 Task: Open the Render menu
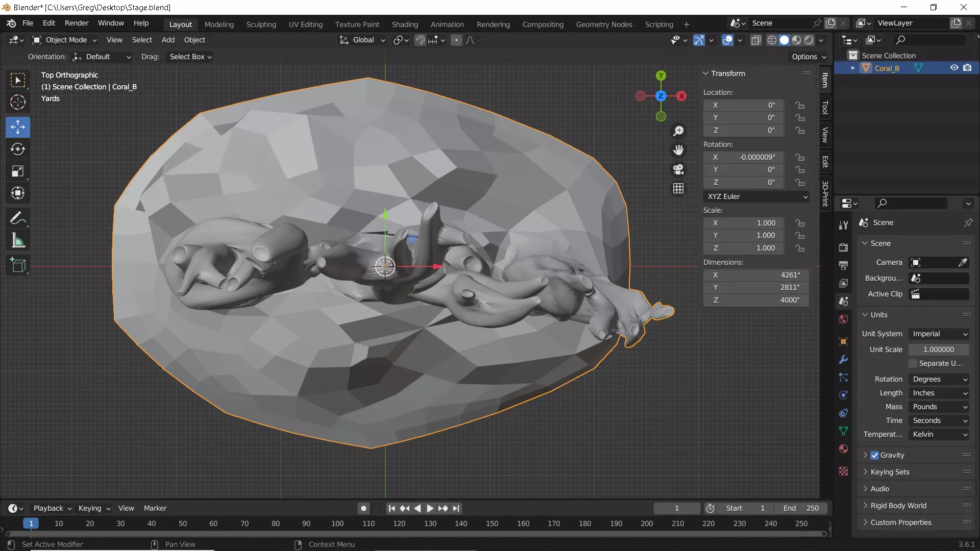77,23
